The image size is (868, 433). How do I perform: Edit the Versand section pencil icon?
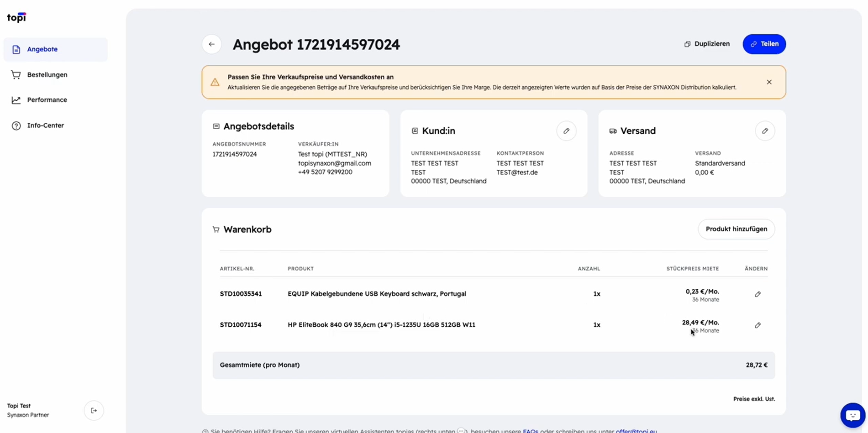point(765,131)
